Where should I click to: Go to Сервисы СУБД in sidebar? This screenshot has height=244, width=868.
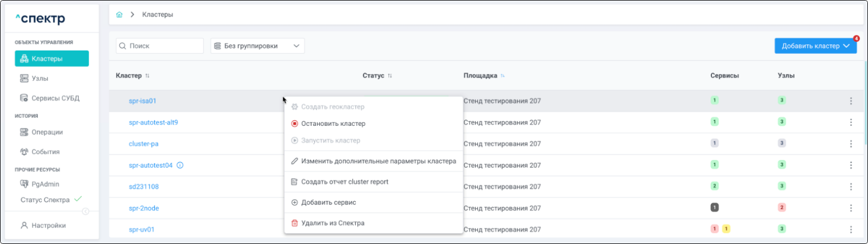pyautogui.click(x=55, y=98)
